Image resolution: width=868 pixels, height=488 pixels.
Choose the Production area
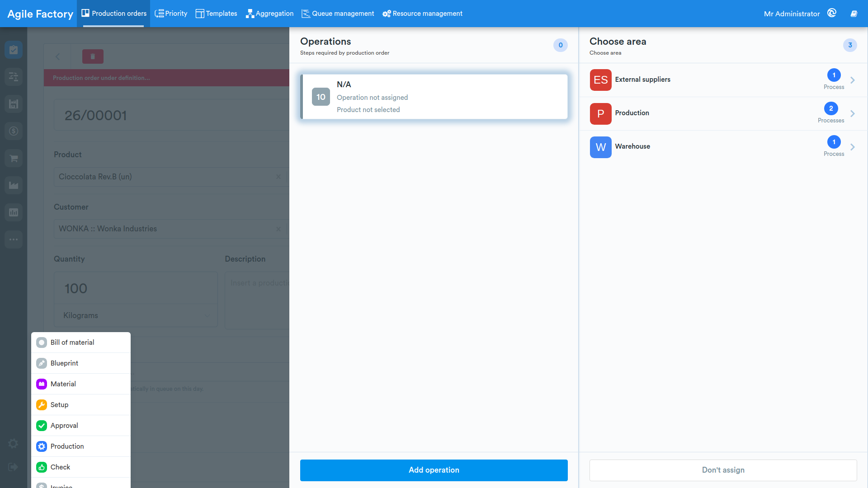coord(723,113)
